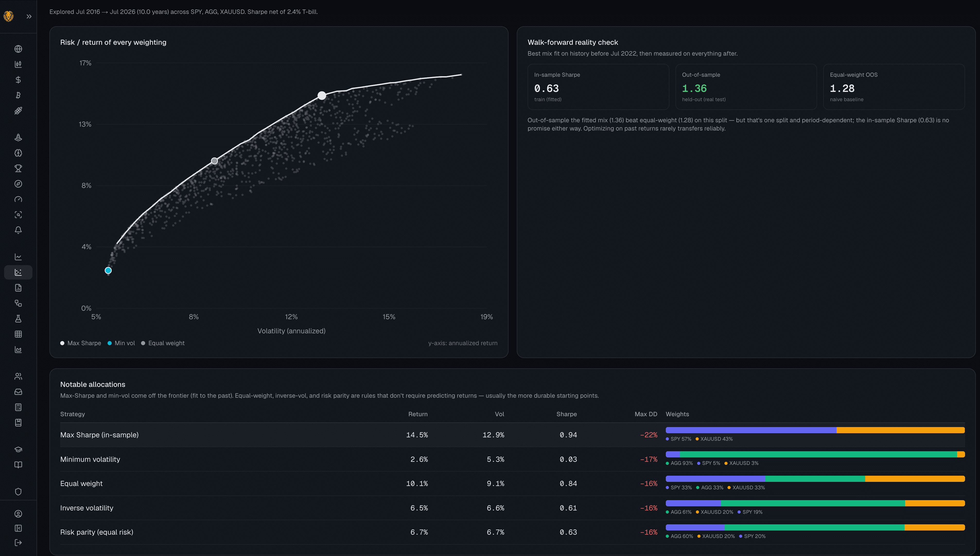
Task: Click the -22% max drawdown value
Action: pos(649,435)
